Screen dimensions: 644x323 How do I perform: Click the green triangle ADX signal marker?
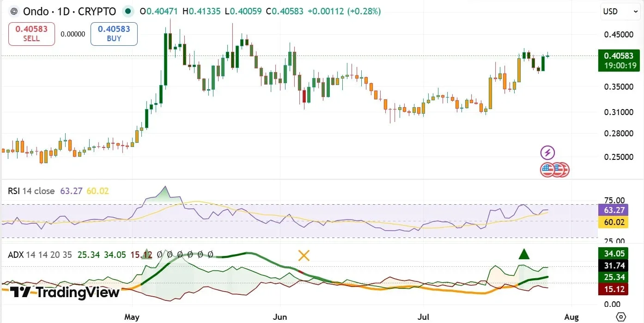(523, 254)
